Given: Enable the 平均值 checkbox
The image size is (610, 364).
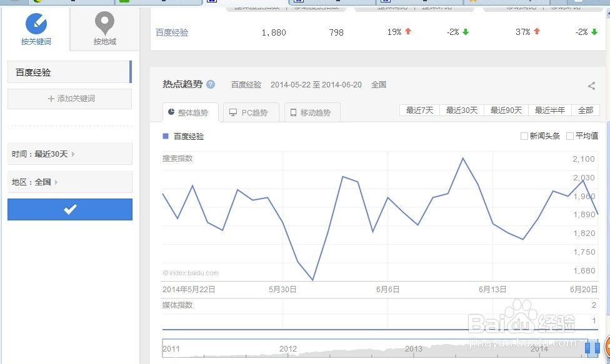Looking at the screenshot, I should (570, 136).
